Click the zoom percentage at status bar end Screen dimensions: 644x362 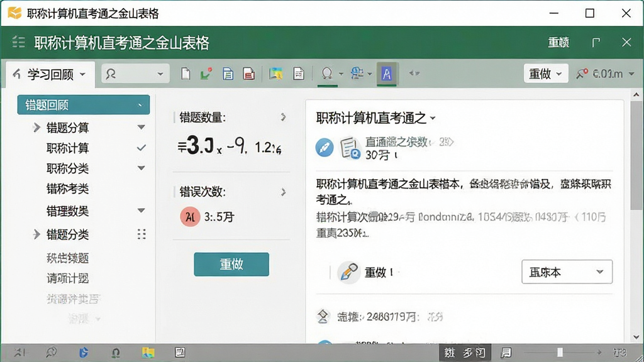pos(619,353)
